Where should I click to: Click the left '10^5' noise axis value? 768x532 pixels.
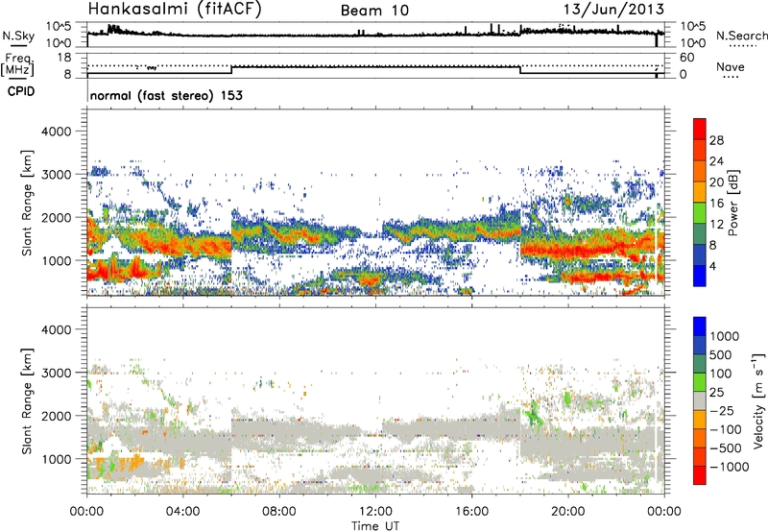[60, 27]
